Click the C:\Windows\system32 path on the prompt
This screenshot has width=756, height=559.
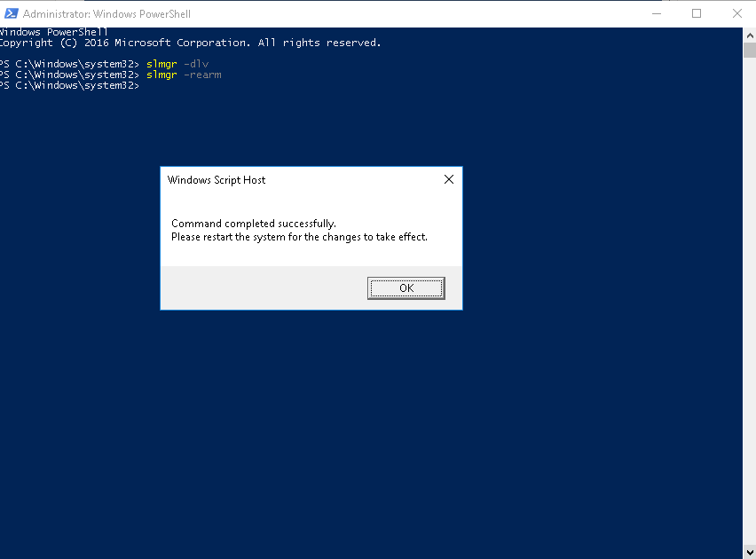(x=71, y=85)
